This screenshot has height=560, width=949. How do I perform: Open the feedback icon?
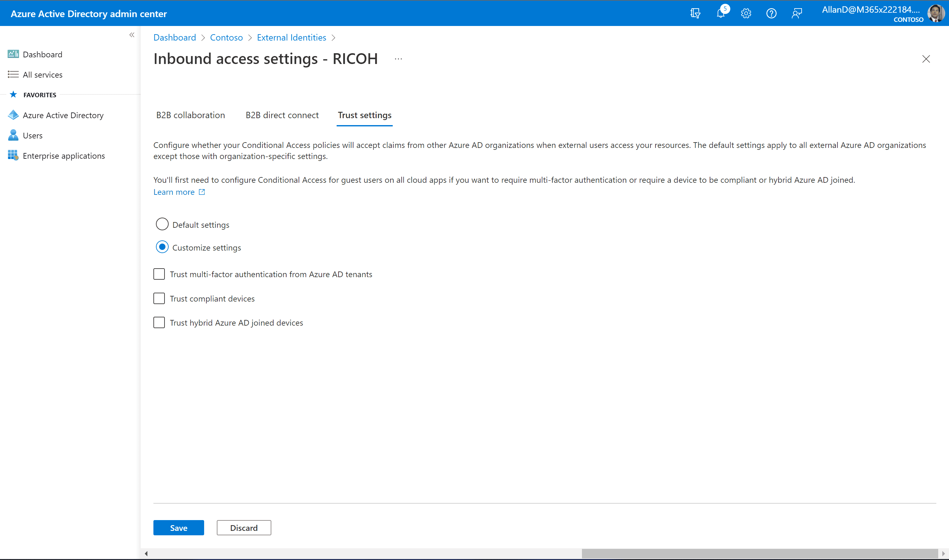pos(797,14)
